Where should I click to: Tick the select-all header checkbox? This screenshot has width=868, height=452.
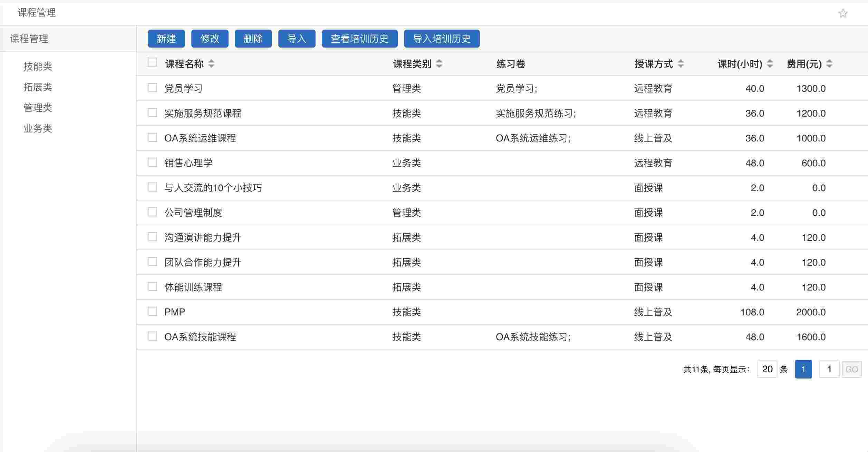tap(152, 62)
